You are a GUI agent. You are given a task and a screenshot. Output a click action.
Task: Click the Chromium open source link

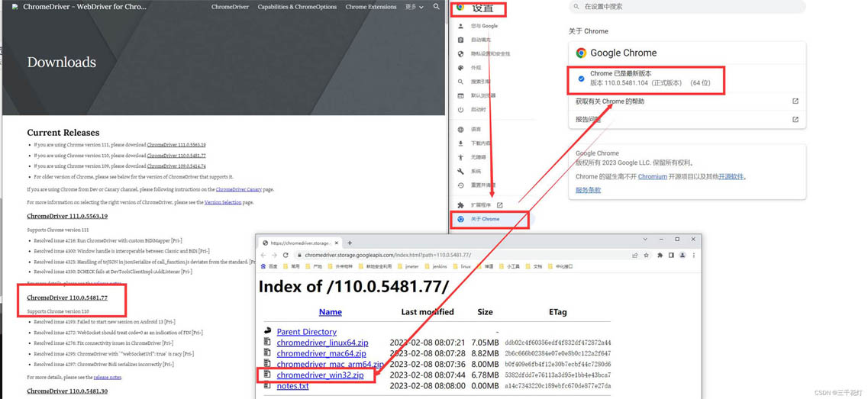[x=652, y=177]
